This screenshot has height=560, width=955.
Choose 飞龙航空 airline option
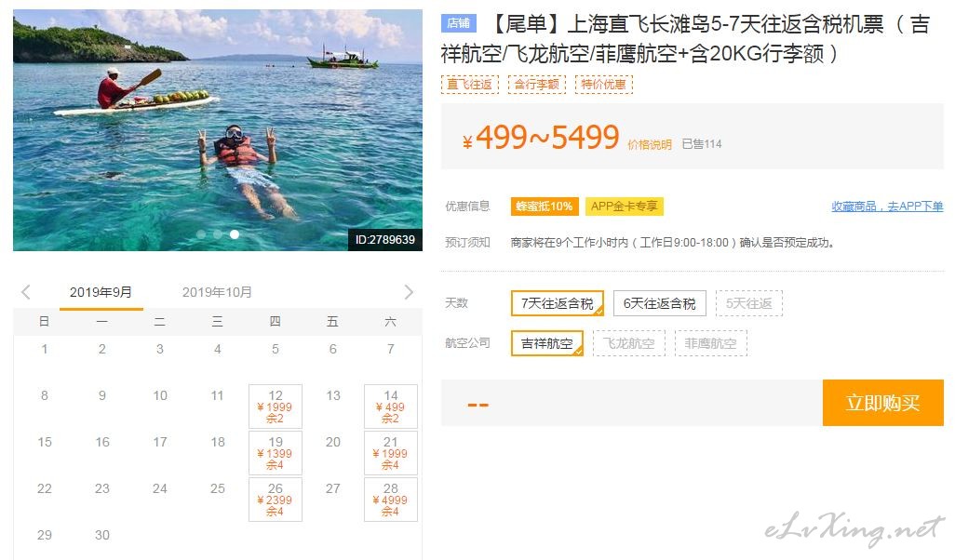click(629, 343)
